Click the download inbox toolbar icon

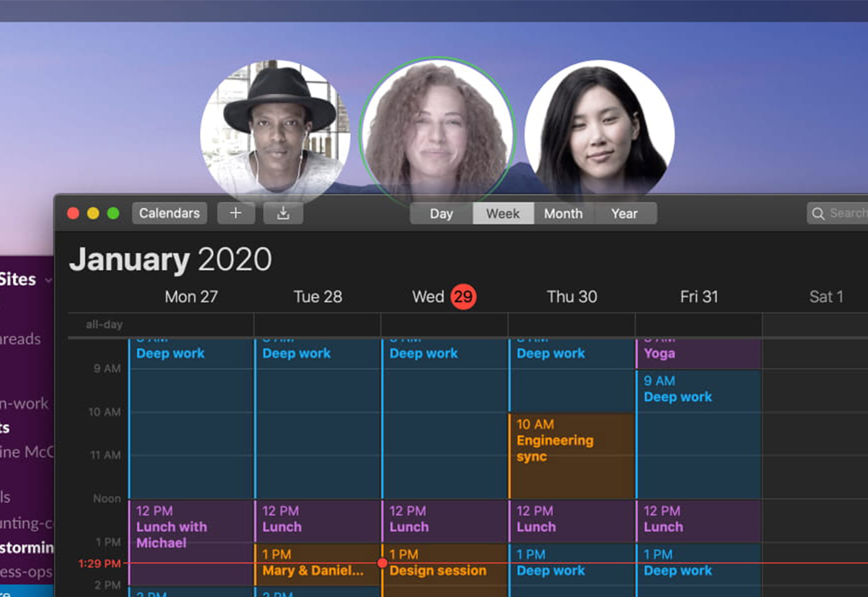[x=282, y=213]
